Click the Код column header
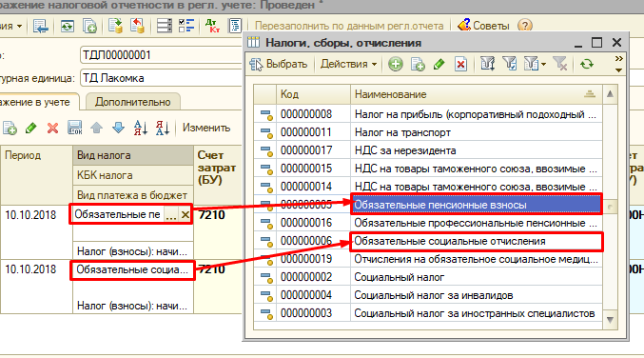Screen dimensions: 644x358 pos(313,94)
